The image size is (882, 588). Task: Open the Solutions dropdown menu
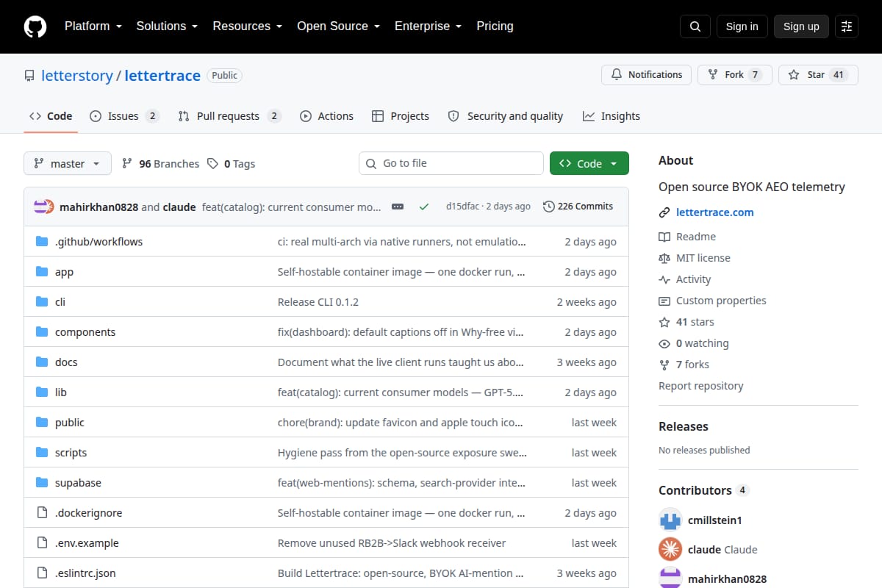(x=167, y=26)
